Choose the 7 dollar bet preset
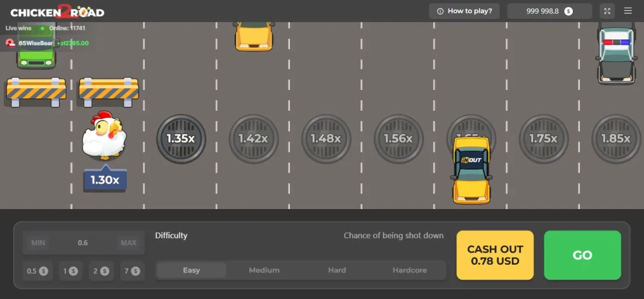Screen dimensions: 644x299 click(132, 271)
